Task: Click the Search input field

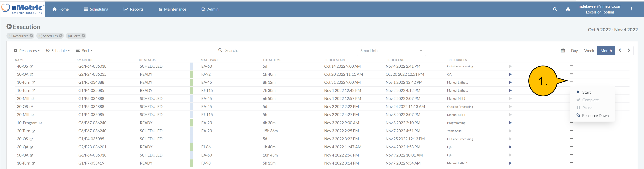Action: pos(282,51)
